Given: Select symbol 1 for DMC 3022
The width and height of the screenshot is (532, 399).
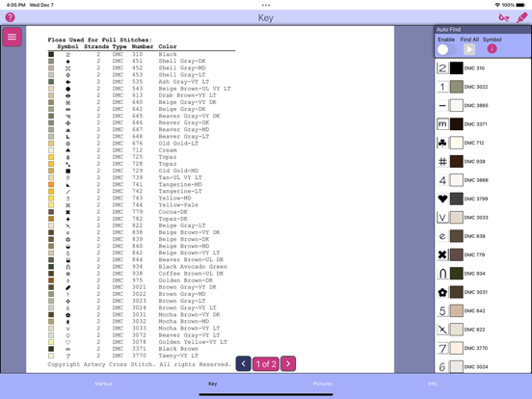Looking at the screenshot, I should [442, 87].
